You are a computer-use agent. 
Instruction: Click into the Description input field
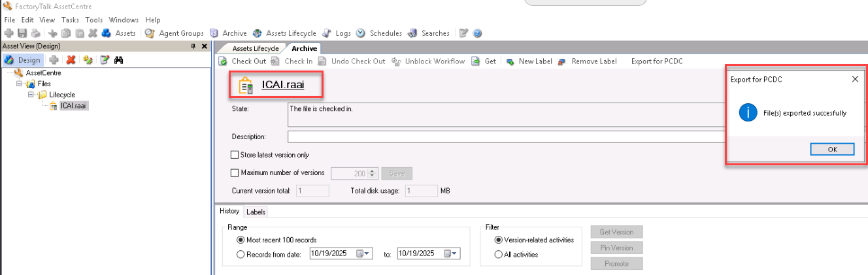point(507,137)
